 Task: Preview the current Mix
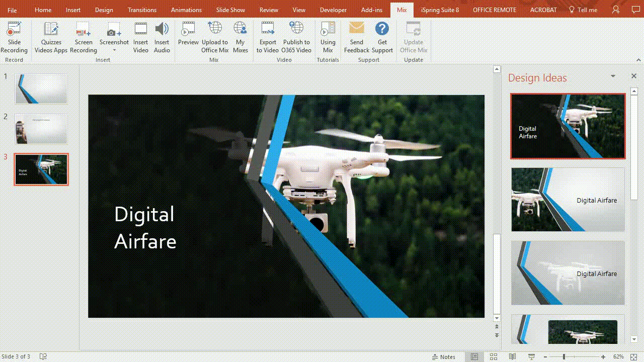tap(188, 35)
